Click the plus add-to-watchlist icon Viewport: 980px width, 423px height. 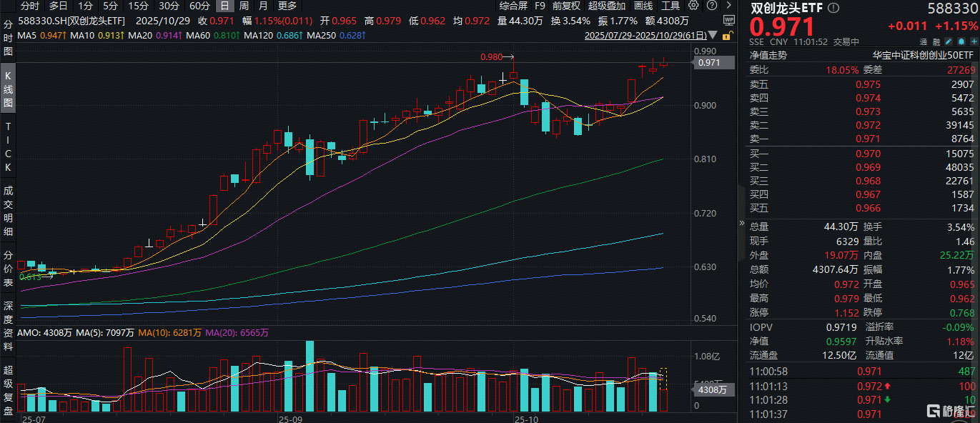coord(973,42)
